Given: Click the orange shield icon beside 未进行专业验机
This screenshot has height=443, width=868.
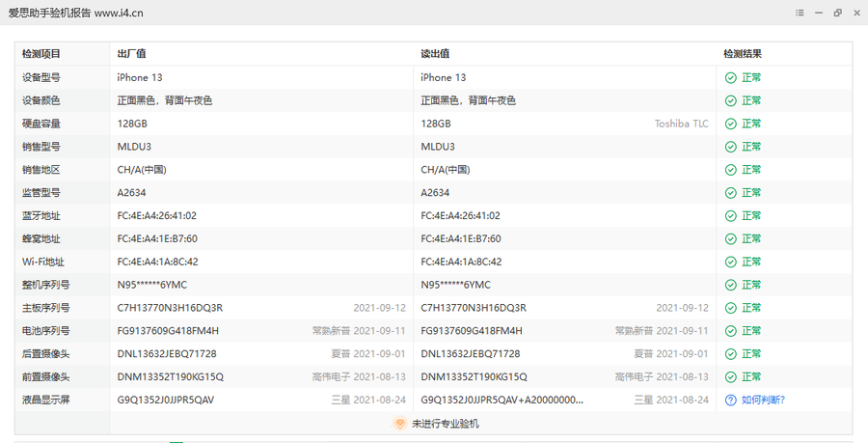Looking at the screenshot, I should [399, 424].
